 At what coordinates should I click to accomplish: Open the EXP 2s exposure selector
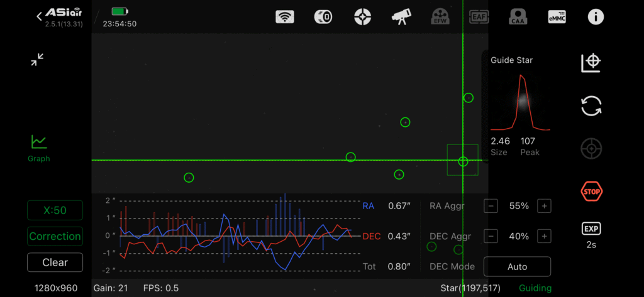(591, 235)
